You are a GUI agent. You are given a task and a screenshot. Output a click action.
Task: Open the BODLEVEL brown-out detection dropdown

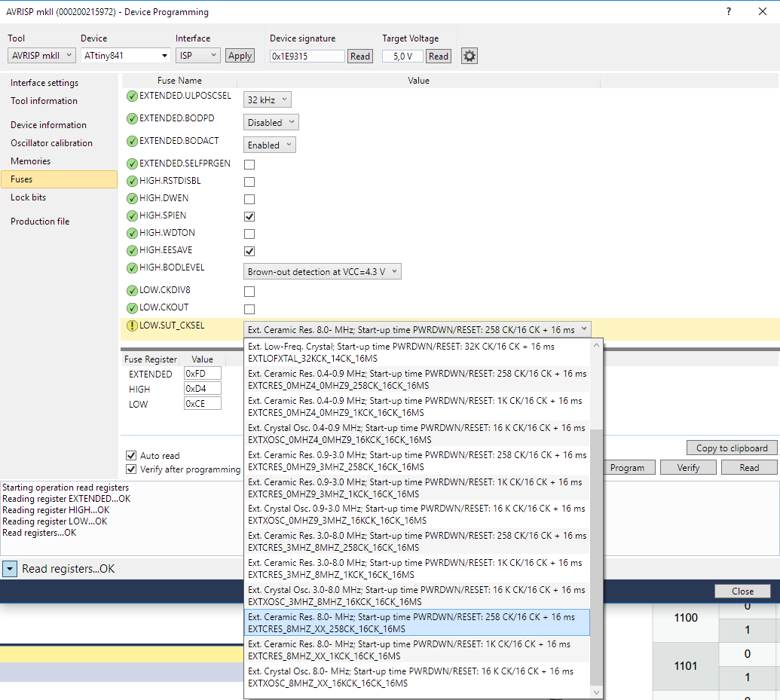pyautogui.click(x=323, y=272)
